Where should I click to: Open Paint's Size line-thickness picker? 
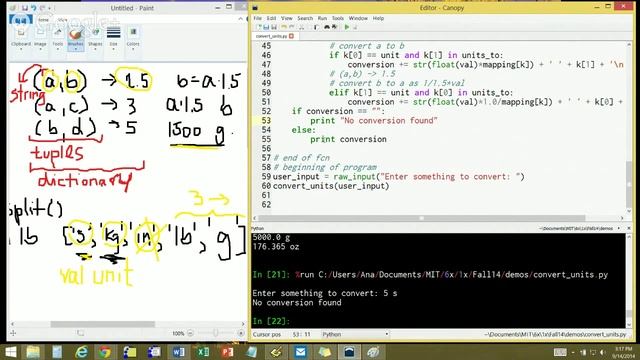[x=113, y=39]
